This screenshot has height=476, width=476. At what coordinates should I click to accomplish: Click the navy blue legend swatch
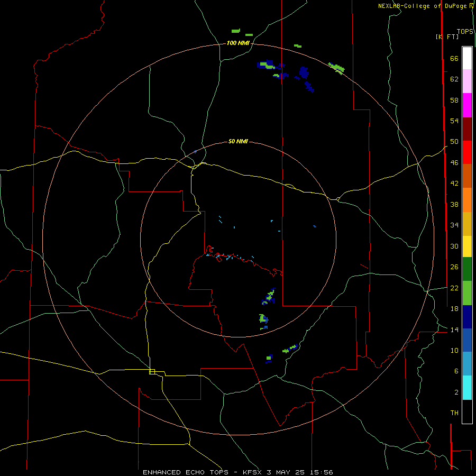467,317
